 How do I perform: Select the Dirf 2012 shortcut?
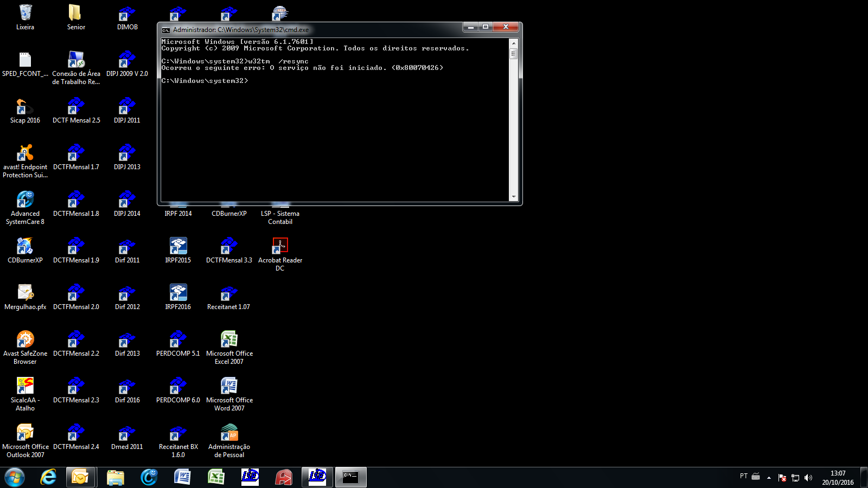(127, 297)
